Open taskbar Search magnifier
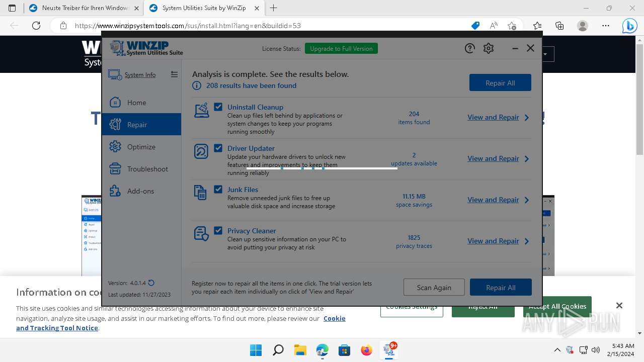Viewport: 644px width, 362px height. pos(278,350)
